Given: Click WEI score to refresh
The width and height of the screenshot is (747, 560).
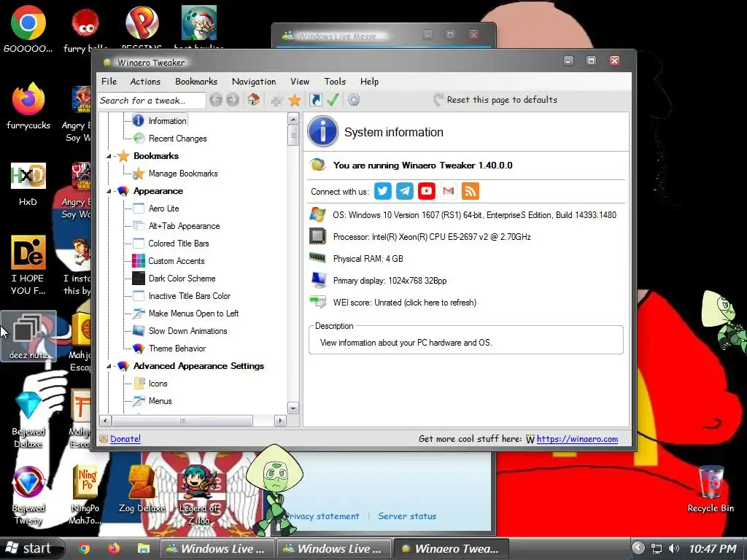Looking at the screenshot, I should (x=404, y=303).
